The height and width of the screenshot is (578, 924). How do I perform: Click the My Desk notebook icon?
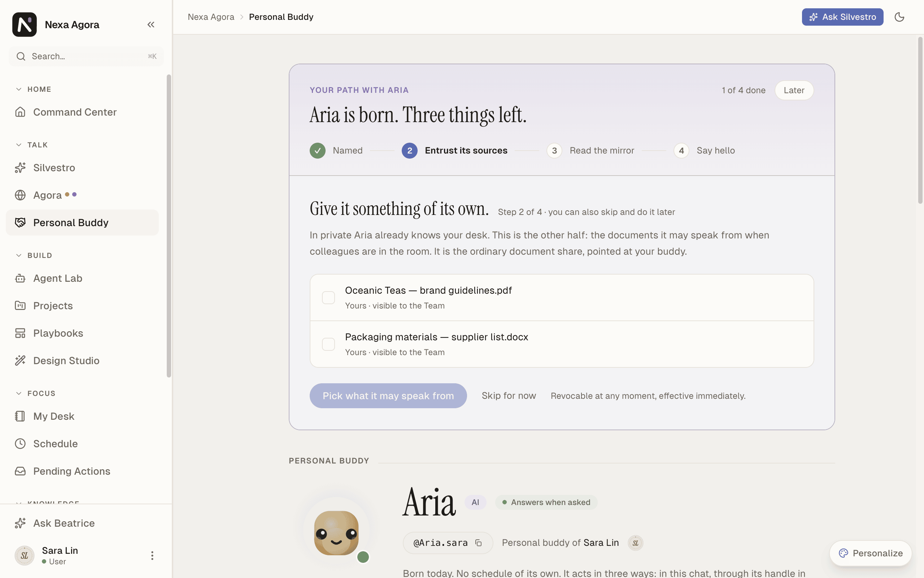[20, 416]
